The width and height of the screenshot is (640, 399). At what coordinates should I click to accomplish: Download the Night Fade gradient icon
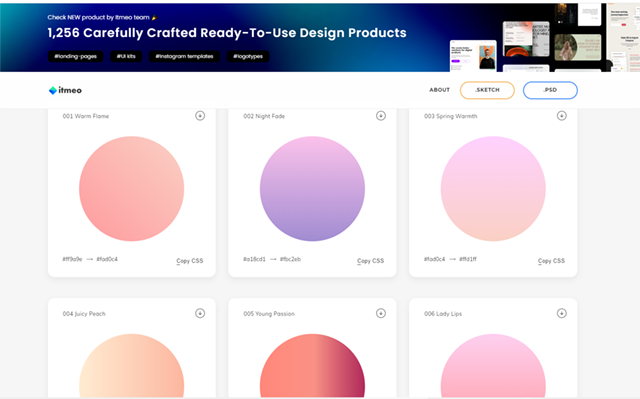(381, 116)
